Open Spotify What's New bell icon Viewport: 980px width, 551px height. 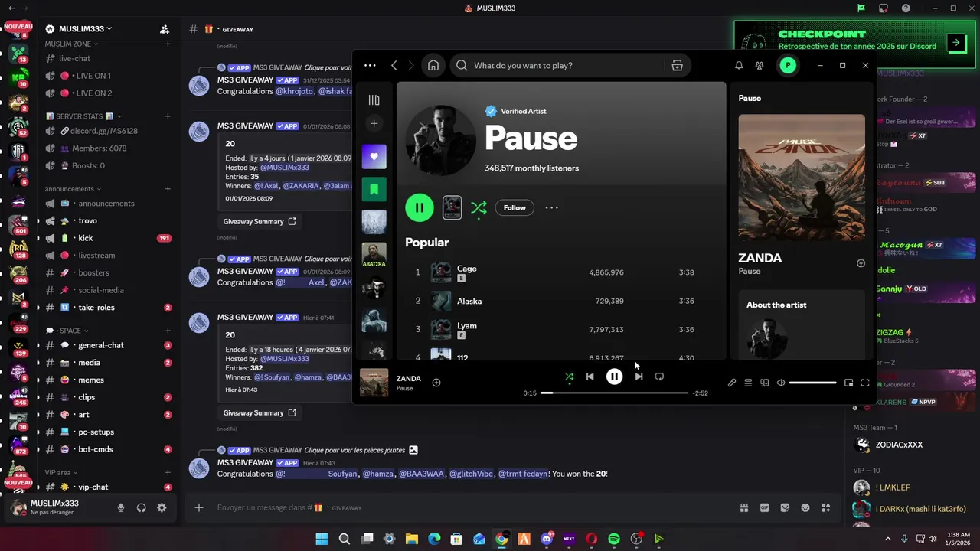(739, 66)
